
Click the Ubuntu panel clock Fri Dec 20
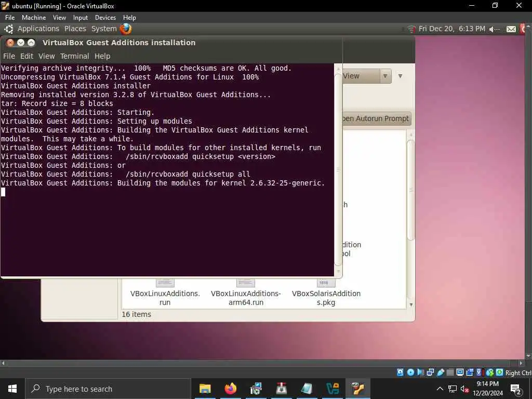(452, 29)
